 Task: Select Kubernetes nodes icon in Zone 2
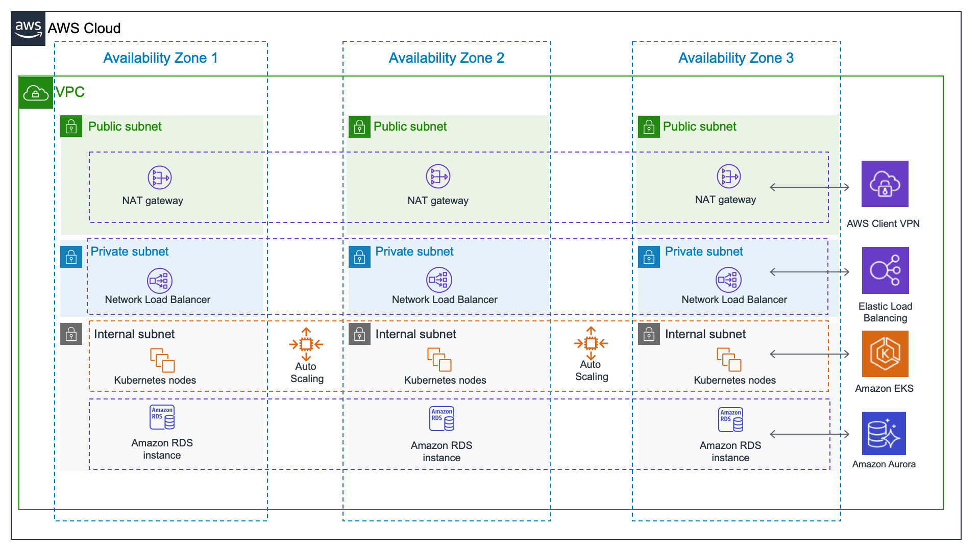click(439, 359)
